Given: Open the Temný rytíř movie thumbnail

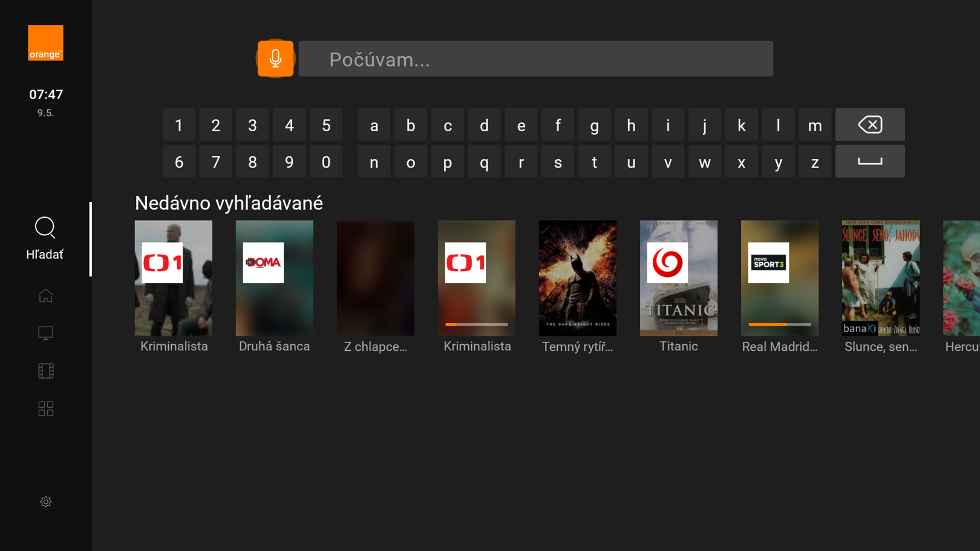Looking at the screenshot, I should pos(577,278).
